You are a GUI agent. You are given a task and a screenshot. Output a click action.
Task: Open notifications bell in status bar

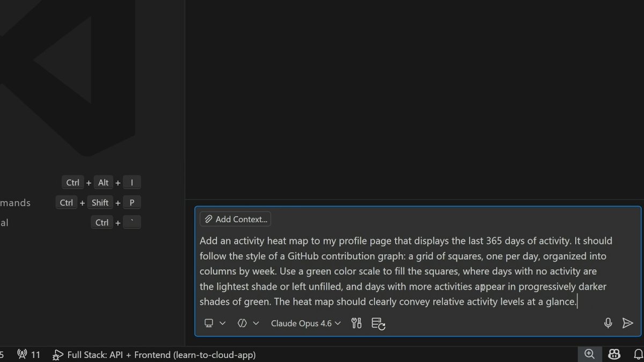tap(638, 354)
